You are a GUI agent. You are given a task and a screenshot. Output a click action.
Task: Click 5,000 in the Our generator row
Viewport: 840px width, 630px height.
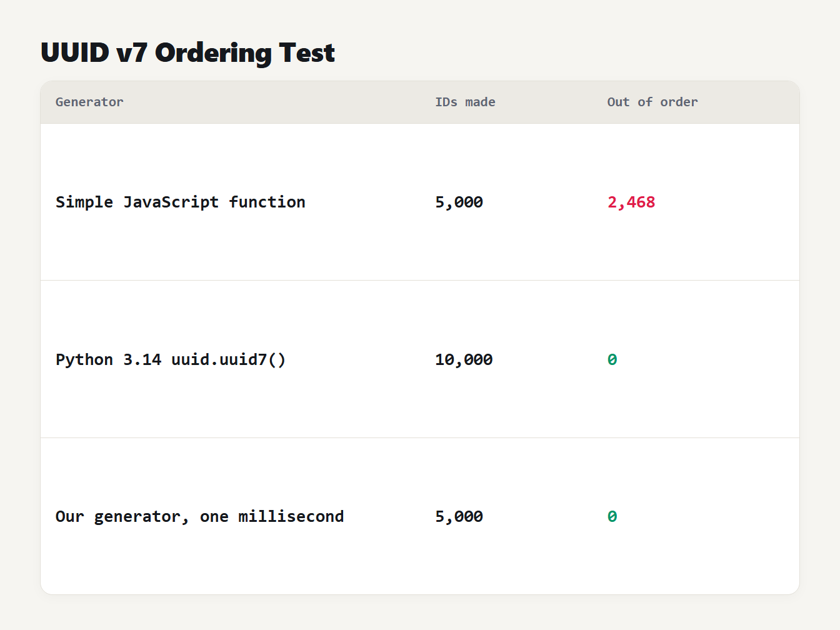click(459, 516)
